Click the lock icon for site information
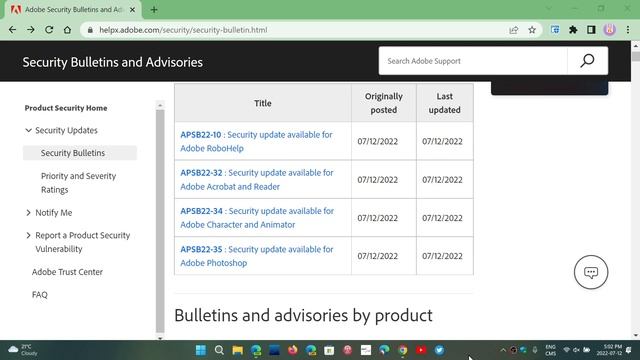640x360 pixels. click(90, 30)
